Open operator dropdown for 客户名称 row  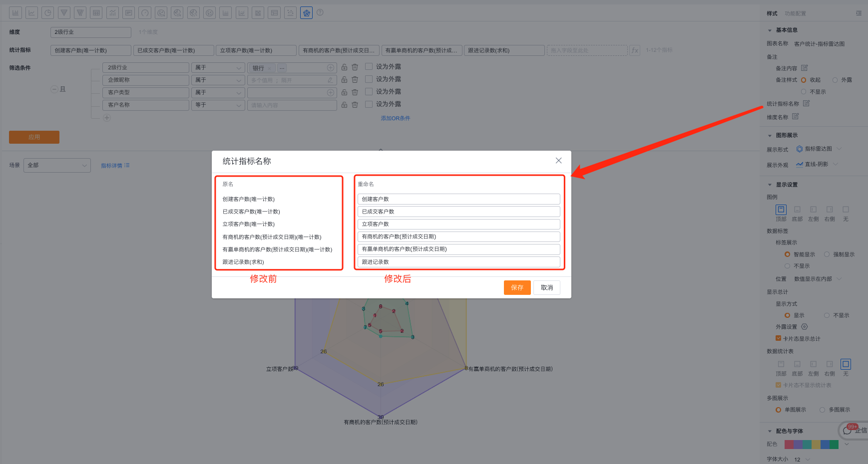[x=218, y=105]
